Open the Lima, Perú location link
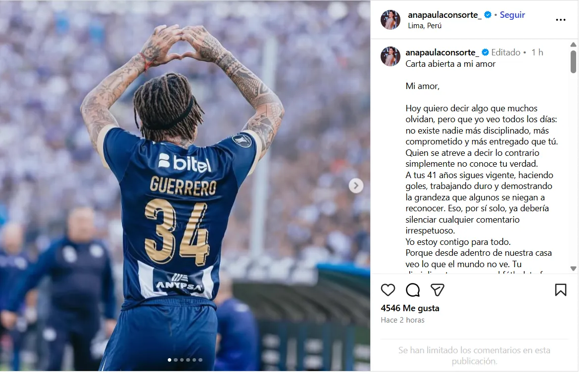The height and width of the screenshot is (374, 588). tap(425, 26)
